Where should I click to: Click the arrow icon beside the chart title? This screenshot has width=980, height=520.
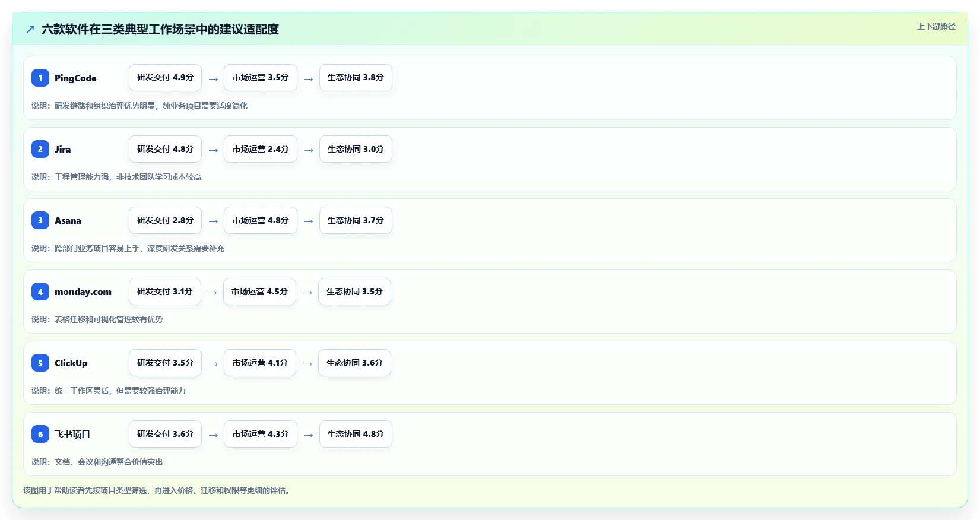pyautogui.click(x=30, y=29)
